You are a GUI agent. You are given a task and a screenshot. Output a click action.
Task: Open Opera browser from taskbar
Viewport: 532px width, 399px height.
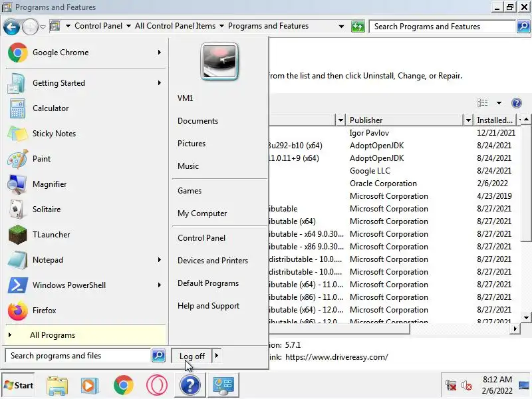click(x=156, y=386)
